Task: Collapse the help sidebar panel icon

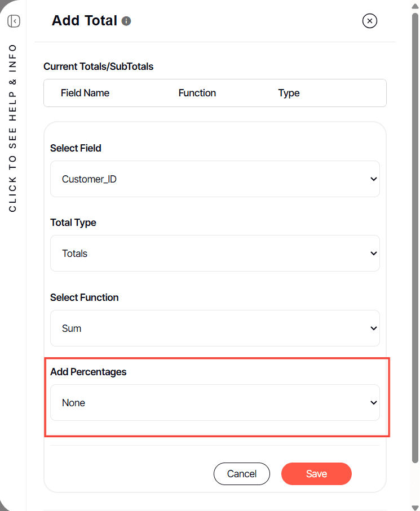Action: (14, 21)
